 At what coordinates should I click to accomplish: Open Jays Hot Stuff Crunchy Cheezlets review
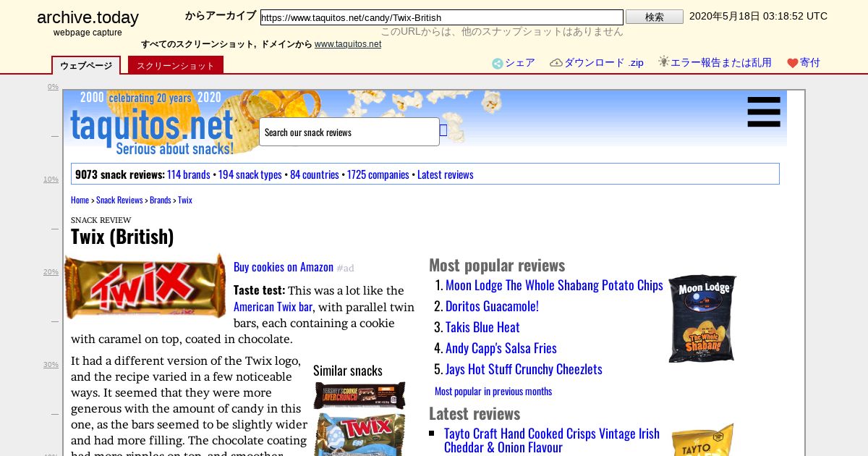click(x=524, y=369)
